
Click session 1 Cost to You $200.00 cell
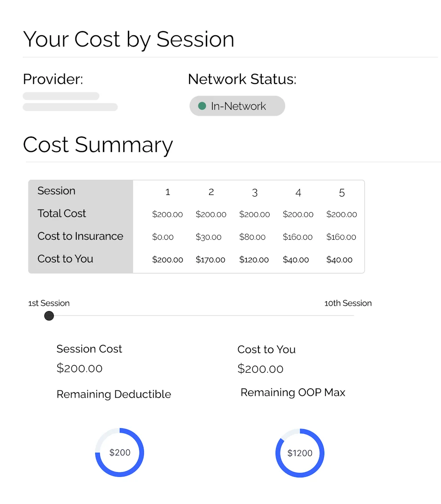(168, 260)
